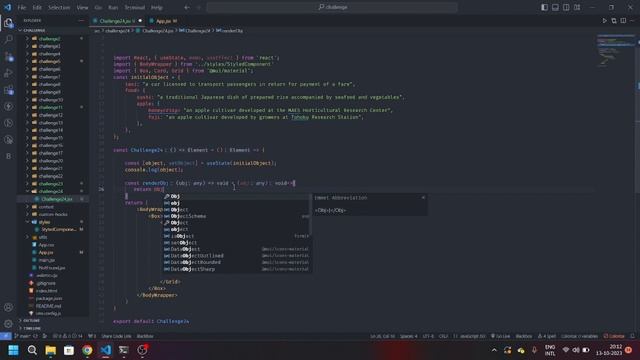Click the main branch in status bar
The width and height of the screenshot is (640, 360).
click(22, 336)
